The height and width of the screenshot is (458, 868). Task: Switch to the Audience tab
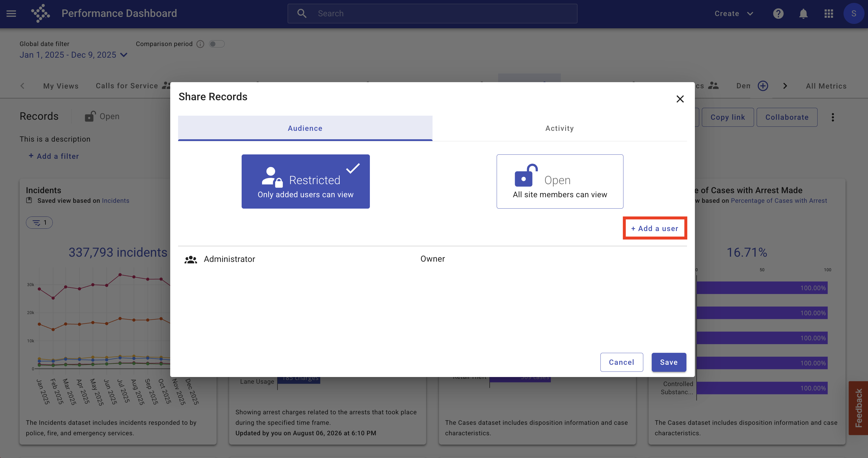305,128
